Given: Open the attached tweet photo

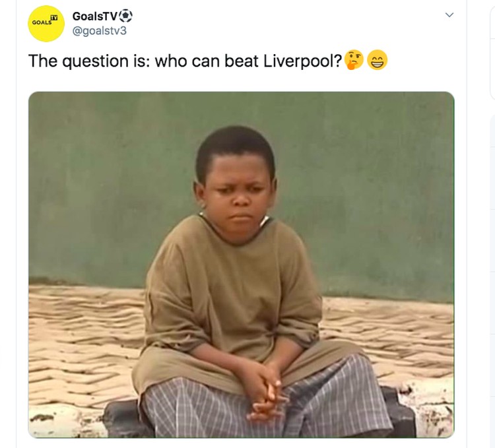Looking at the screenshot, I should 241,265.
